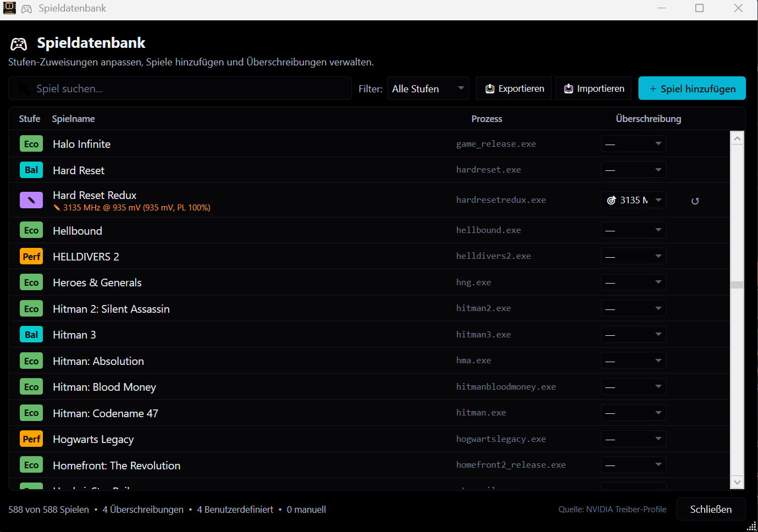Click the revert icon next to Hard Reset Redux override
This screenshot has height=532, width=758.
point(695,200)
